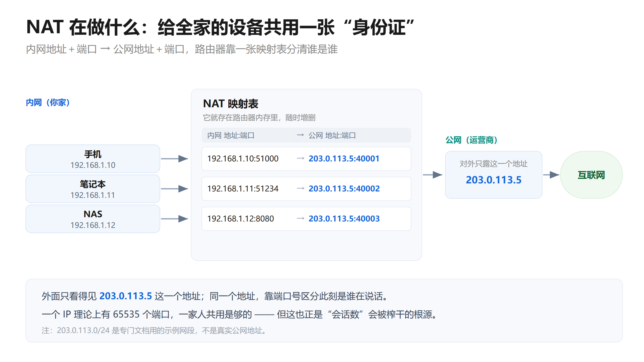644x362 pixels.
Task: Click mapping row 192.168.1.11:51234
Action: 306,189
